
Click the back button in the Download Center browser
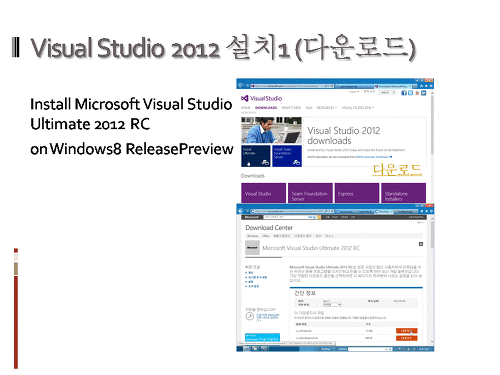click(240, 211)
